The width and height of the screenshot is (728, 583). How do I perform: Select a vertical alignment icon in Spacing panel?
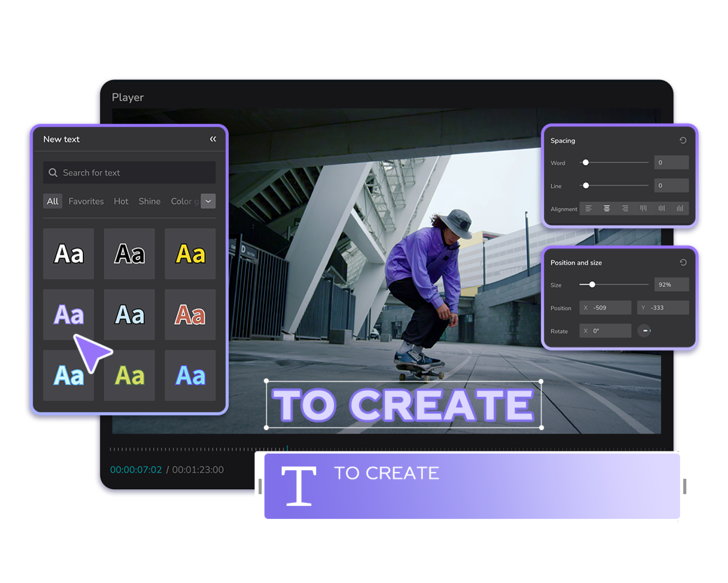[x=644, y=208]
